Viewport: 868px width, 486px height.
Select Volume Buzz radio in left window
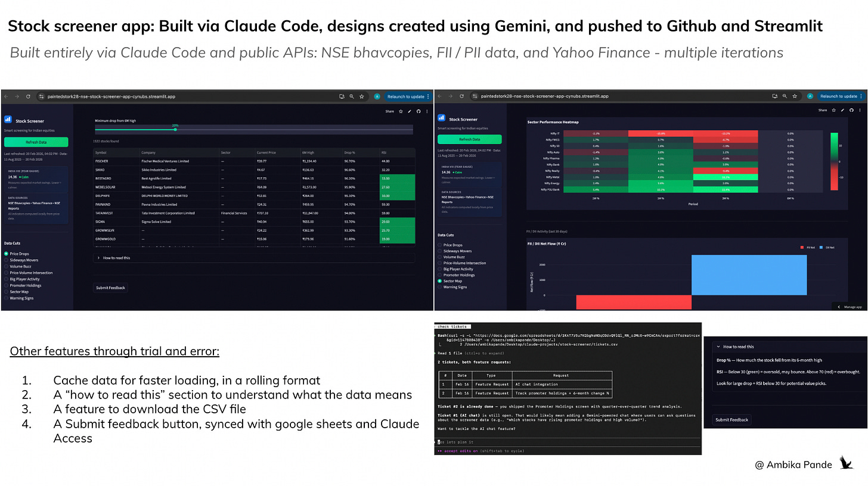(x=6, y=266)
